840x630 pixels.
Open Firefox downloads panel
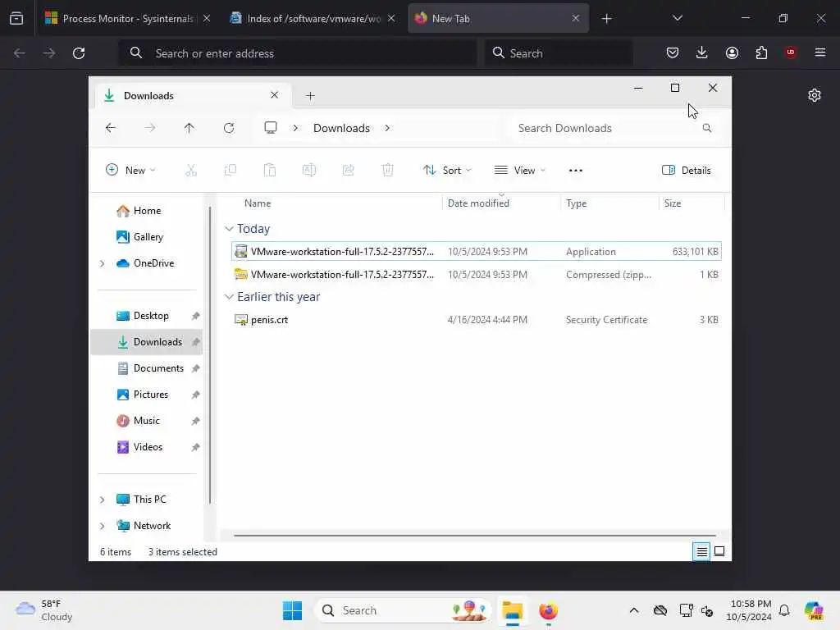tap(702, 52)
